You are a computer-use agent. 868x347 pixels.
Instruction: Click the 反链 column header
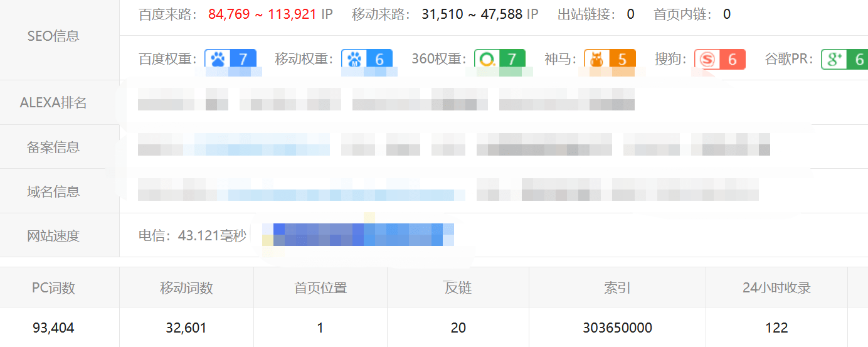458,288
